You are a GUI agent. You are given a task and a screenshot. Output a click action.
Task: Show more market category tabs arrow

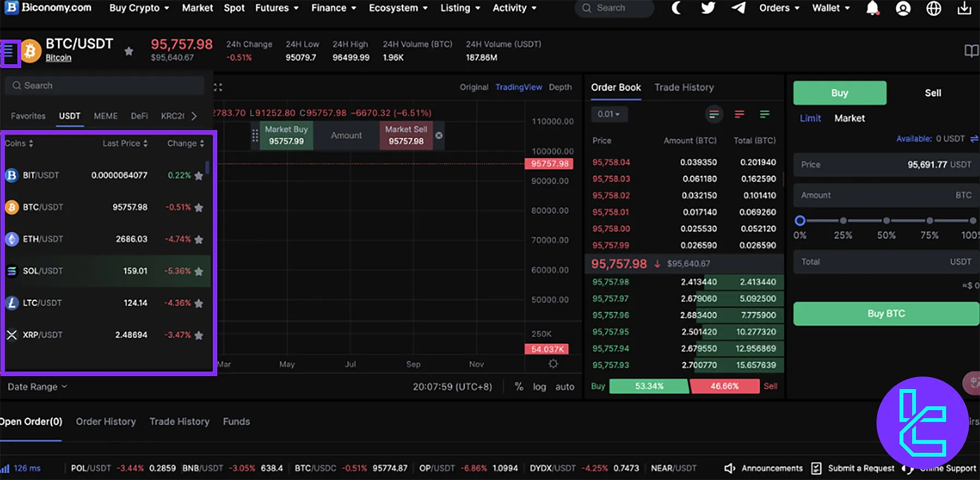[x=194, y=116]
